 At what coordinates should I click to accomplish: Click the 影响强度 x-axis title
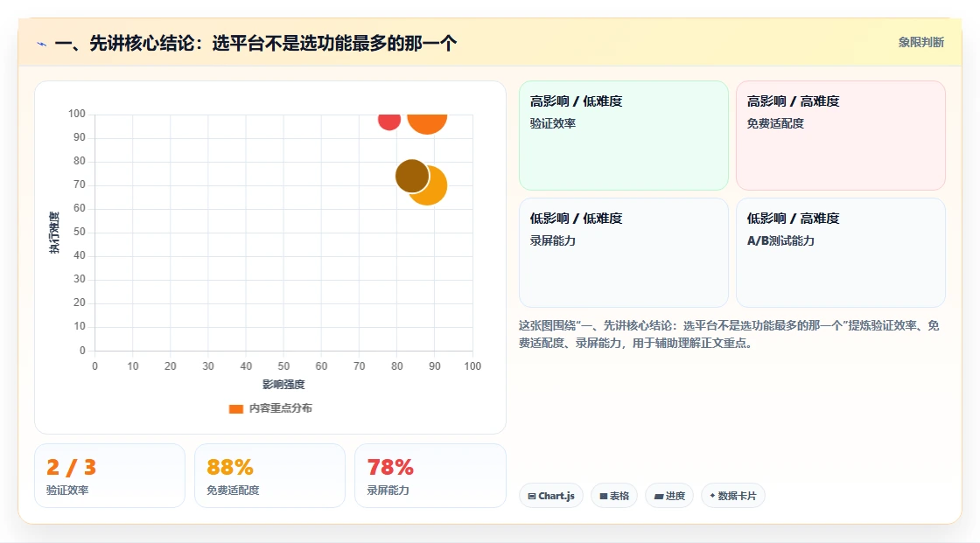pyautogui.click(x=283, y=384)
